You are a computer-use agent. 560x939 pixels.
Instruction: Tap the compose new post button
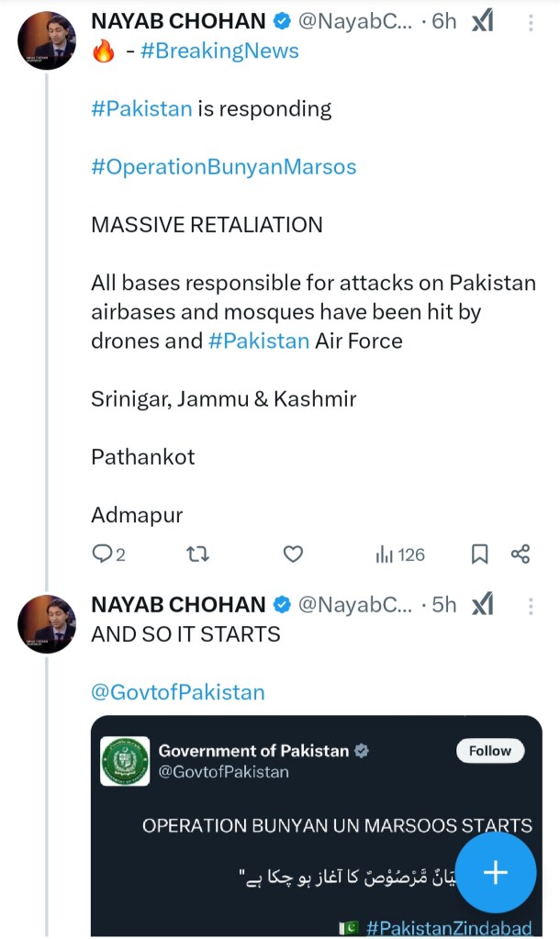tap(496, 872)
